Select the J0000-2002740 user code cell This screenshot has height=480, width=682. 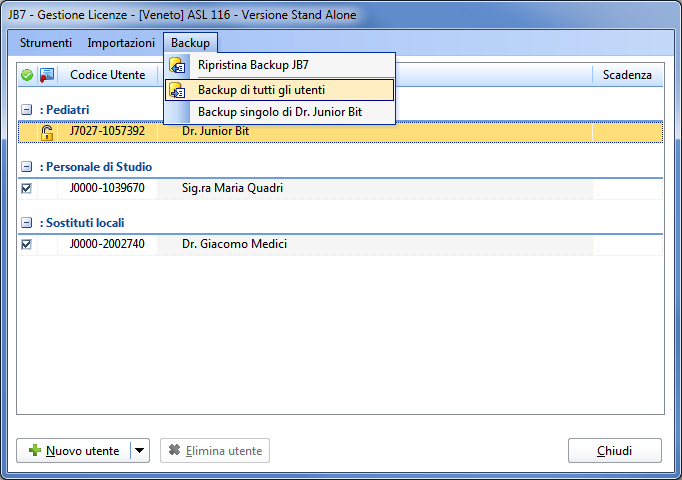(107, 244)
